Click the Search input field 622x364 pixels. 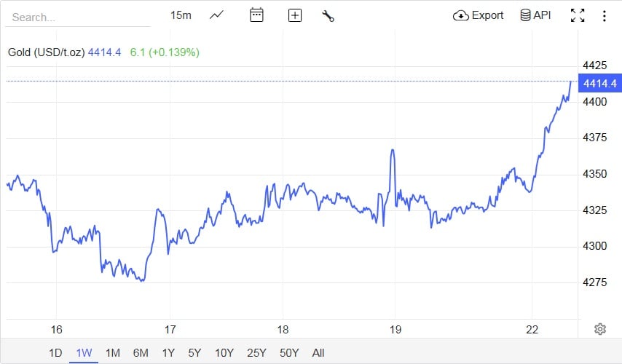pos(77,17)
